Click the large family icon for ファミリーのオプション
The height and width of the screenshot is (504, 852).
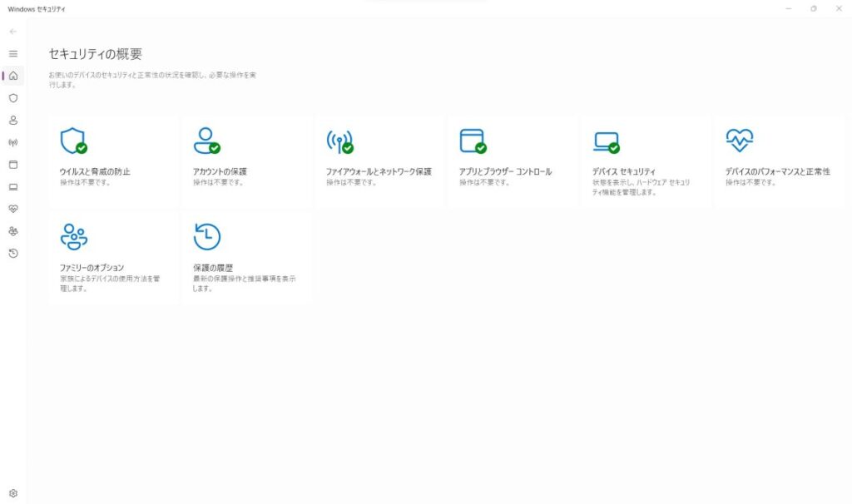click(x=74, y=237)
